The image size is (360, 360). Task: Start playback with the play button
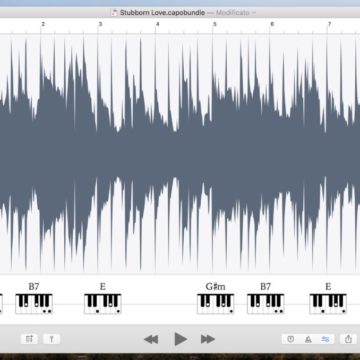tap(180, 339)
